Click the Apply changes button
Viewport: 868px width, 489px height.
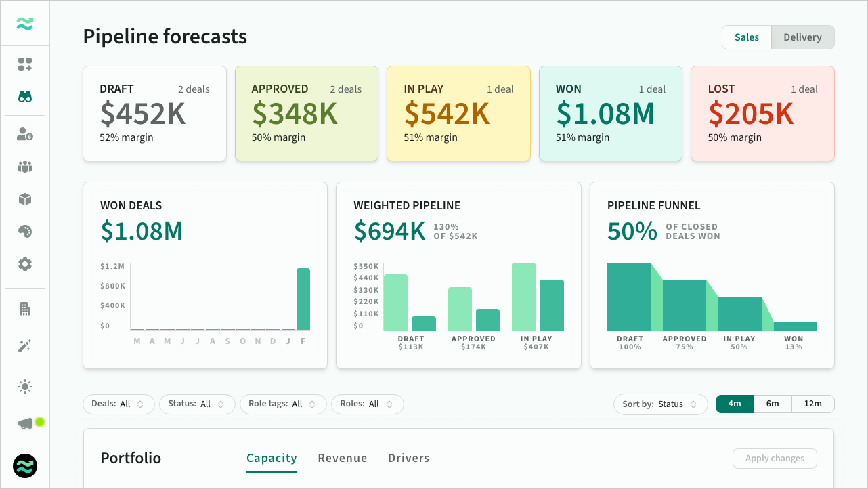click(x=775, y=459)
